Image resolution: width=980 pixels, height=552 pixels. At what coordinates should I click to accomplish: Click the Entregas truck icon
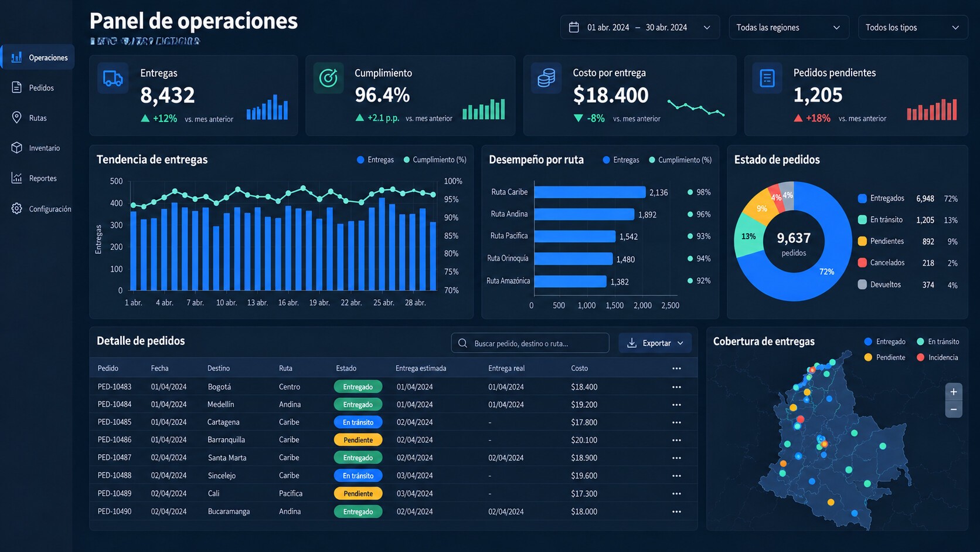[x=113, y=78]
